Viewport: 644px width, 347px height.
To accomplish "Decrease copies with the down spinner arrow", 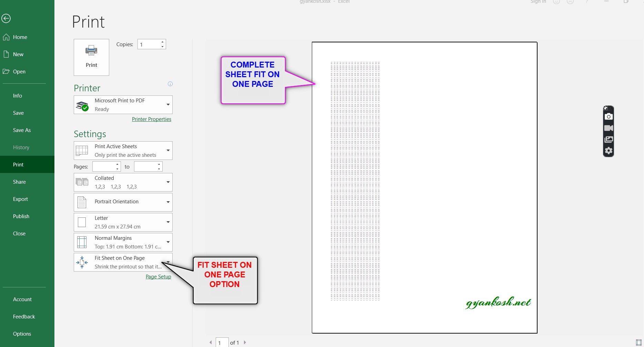I will [162, 47].
